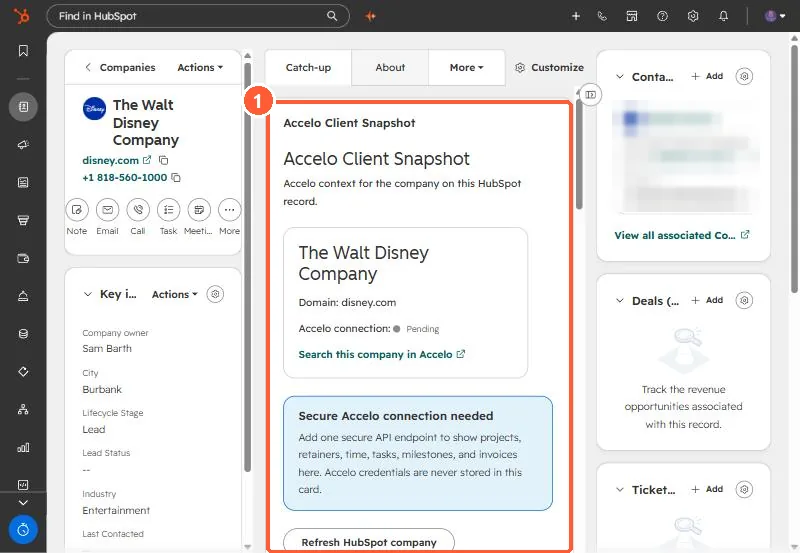
Task: Log a Call on the company
Action: pos(138,210)
